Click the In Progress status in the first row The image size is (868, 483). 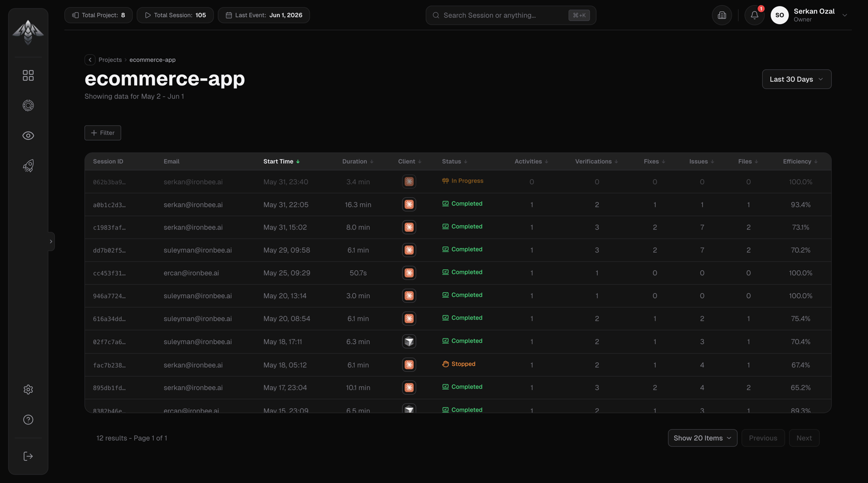pos(463,181)
